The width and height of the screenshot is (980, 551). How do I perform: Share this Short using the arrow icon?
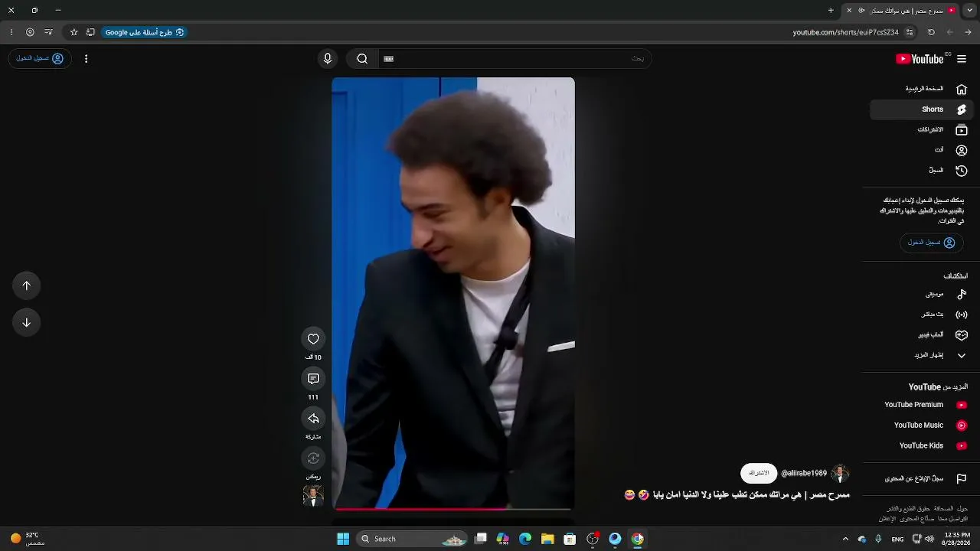point(313,419)
